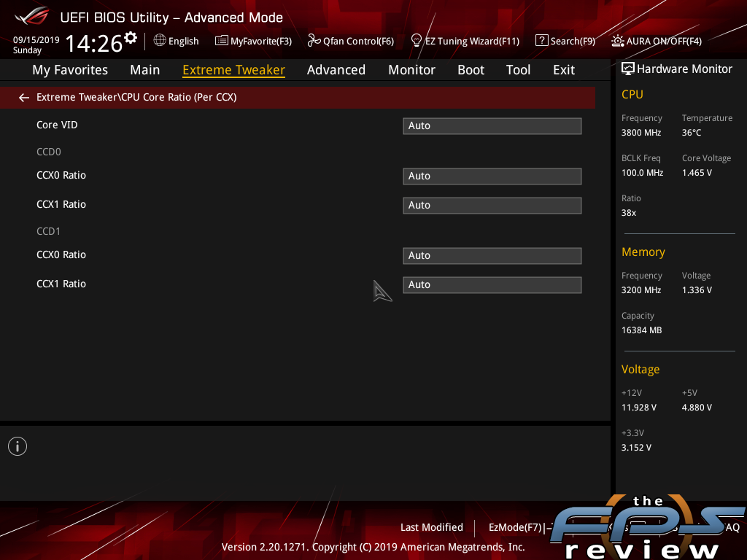Click the AURA ON/OFF light icon
This screenshot has width=747, height=560.
(618, 41)
